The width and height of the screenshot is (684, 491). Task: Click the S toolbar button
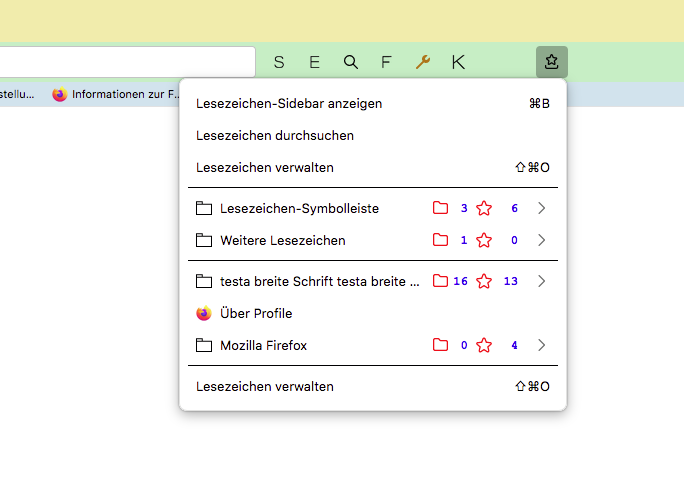(279, 62)
